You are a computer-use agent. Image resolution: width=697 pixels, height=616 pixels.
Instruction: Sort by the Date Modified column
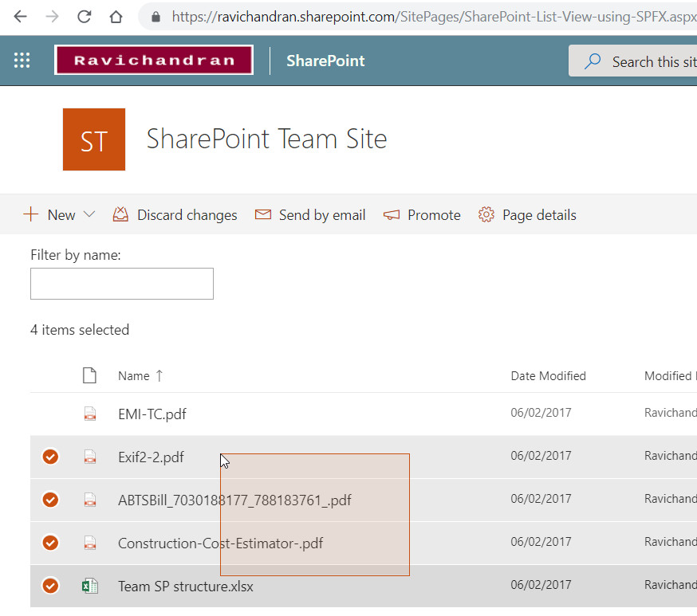(548, 375)
